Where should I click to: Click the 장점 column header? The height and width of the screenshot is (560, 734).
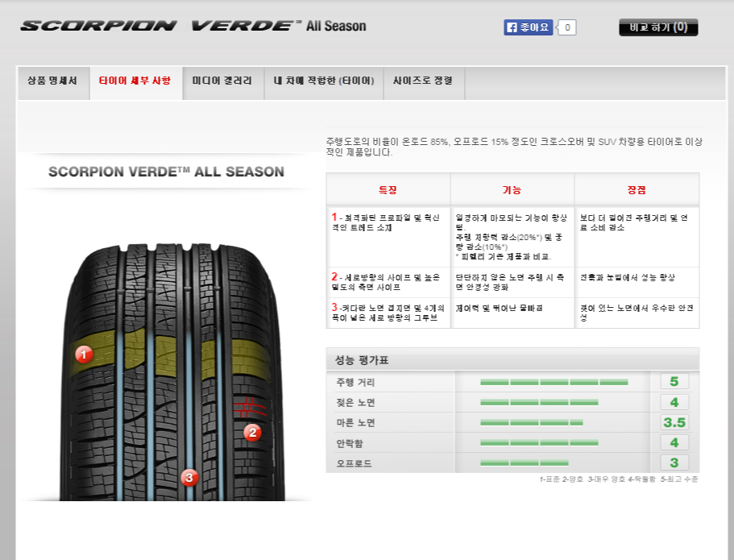click(637, 189)
